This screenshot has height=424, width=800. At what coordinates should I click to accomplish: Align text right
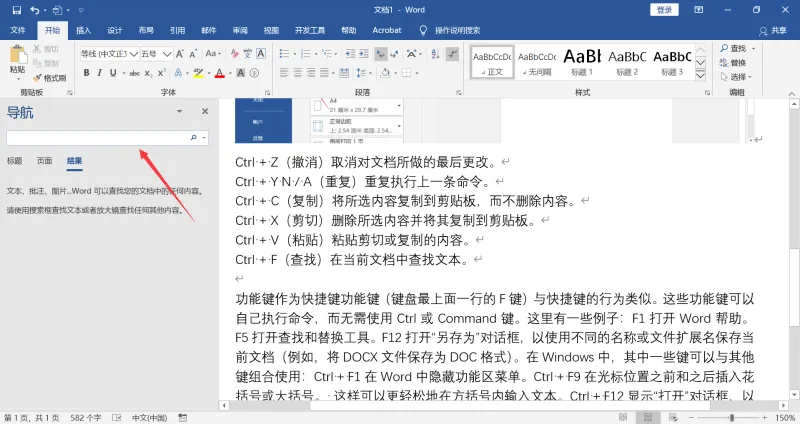pos(311,73)
